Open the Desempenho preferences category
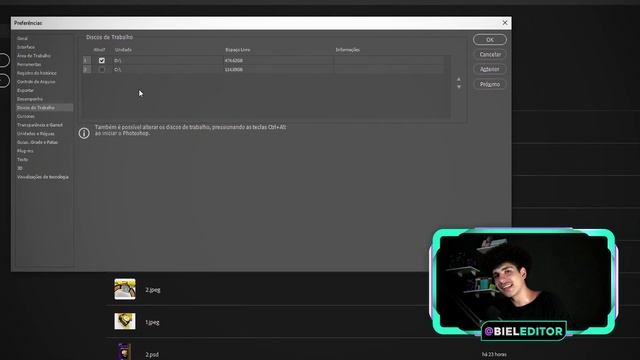This screenshot has width=640, height=360. (30, 99)
